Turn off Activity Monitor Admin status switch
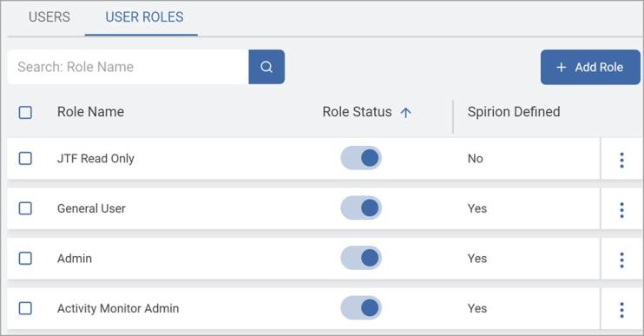The height and width of the screenshot is (336, 644). click(361, 307)
